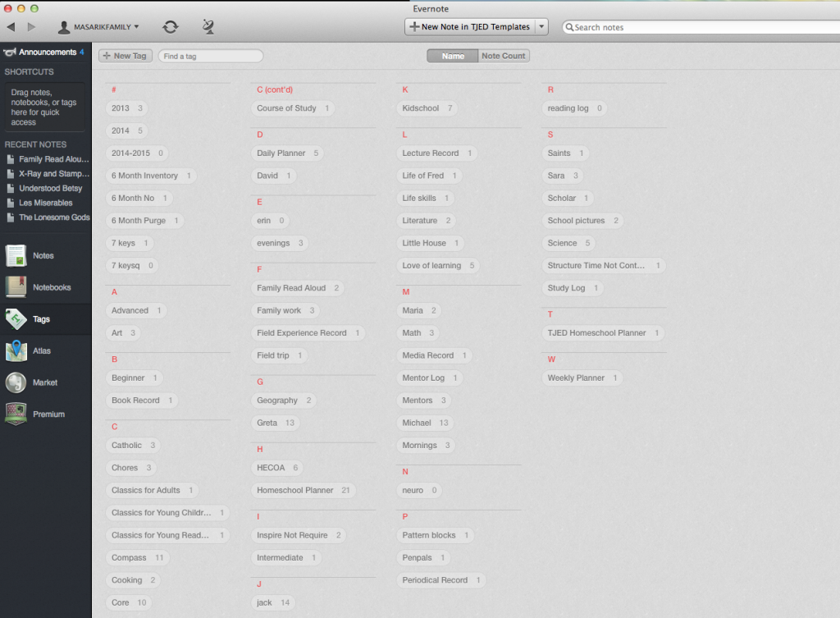Image resolution: width=840 pixels, height=618 pixels.
Task: Open The Lonesome Gods note icon
Action: pyautogui.click(x=10, y=217)
